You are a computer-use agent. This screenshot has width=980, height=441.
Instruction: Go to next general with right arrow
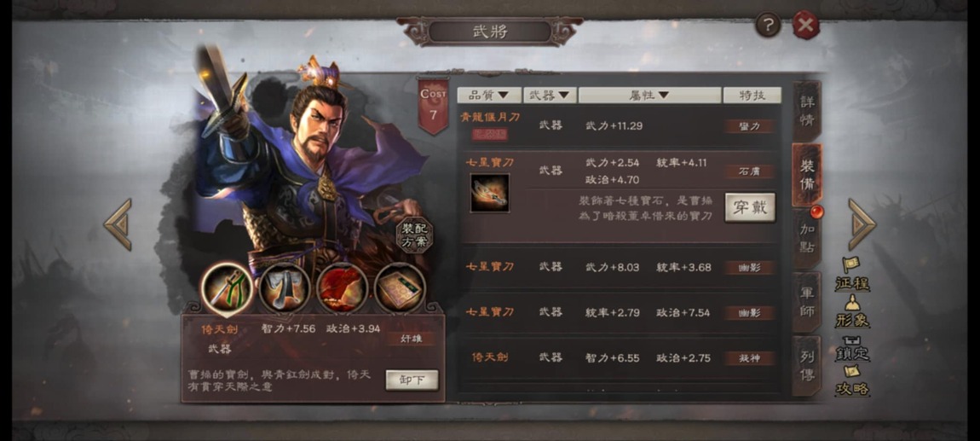[x=862, y=224]
